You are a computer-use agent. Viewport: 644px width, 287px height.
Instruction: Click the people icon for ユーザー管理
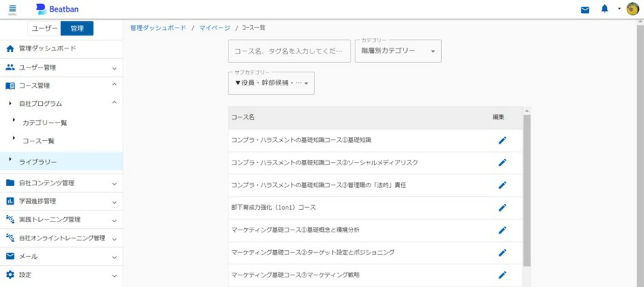tap(10, 67)
